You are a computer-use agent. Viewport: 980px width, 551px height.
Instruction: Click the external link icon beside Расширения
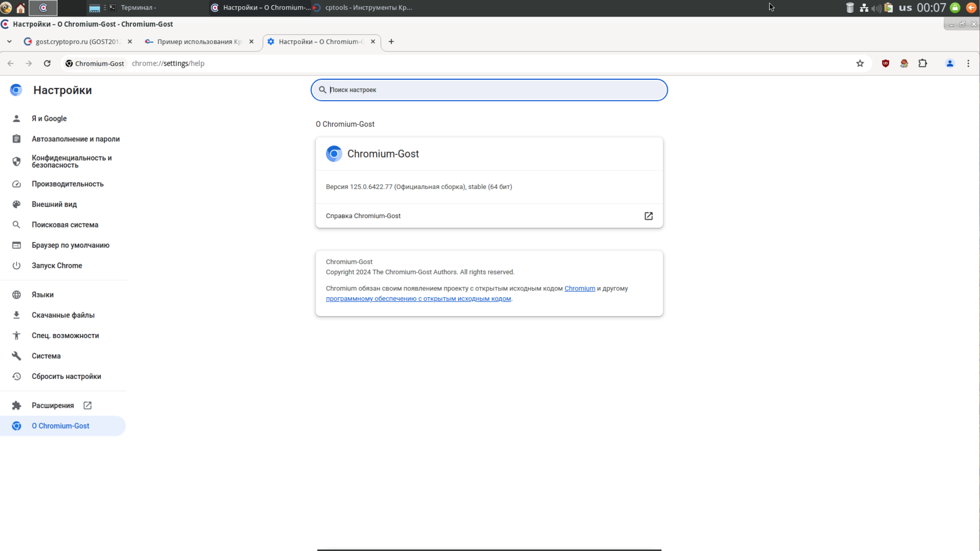tap(87, 405)
